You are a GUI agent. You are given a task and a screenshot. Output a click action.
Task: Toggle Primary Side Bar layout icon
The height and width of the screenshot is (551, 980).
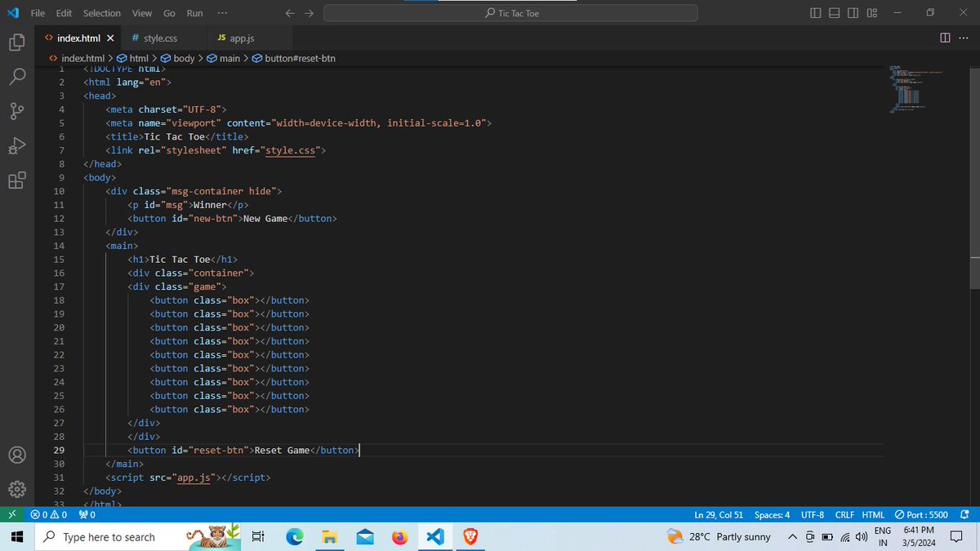(817, 13)
